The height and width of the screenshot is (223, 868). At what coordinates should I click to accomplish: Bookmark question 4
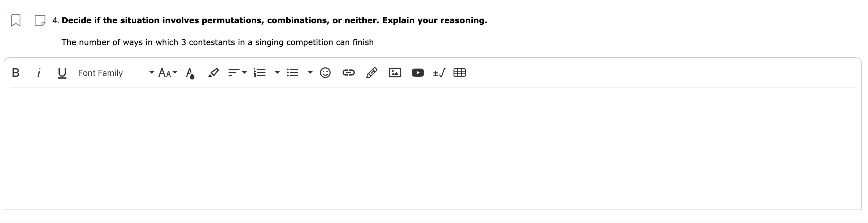tap(15, 21)
